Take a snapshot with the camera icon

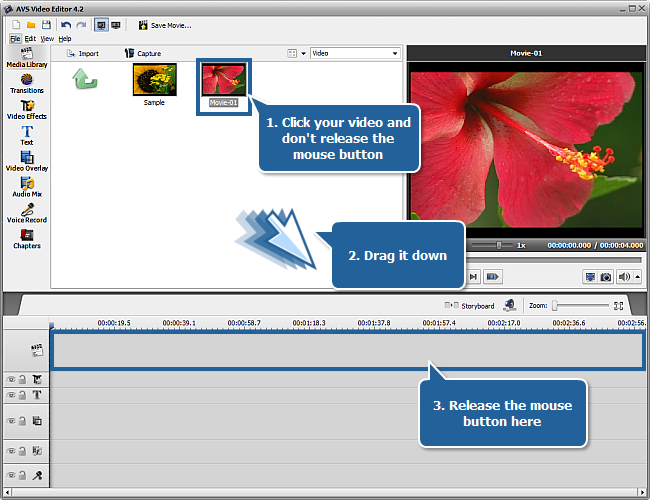606,277
